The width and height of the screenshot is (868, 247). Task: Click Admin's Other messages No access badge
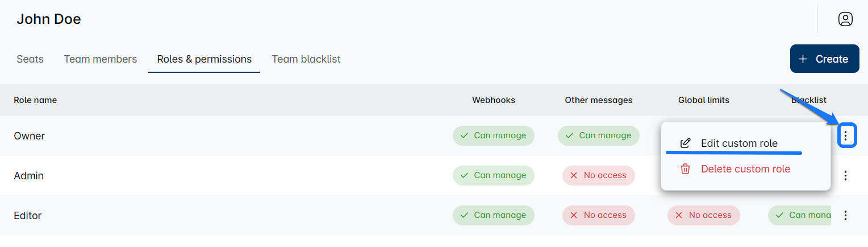pyautogui.click(x=599, y=175)
